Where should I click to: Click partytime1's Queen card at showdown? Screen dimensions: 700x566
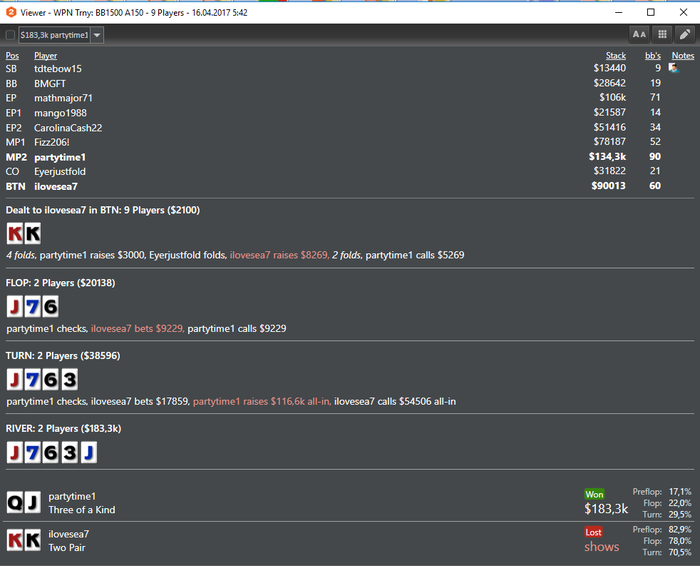[15, 503]
